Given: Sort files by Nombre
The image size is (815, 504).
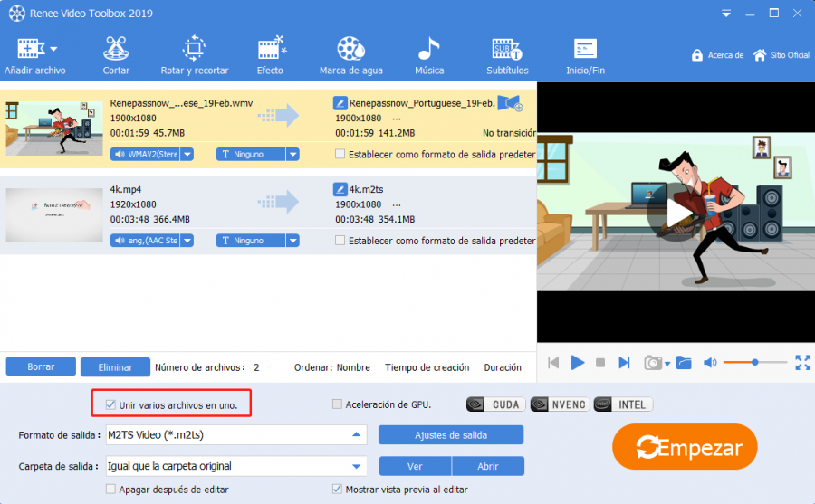Looking at the screenshot, I should [x=353, y=367].
